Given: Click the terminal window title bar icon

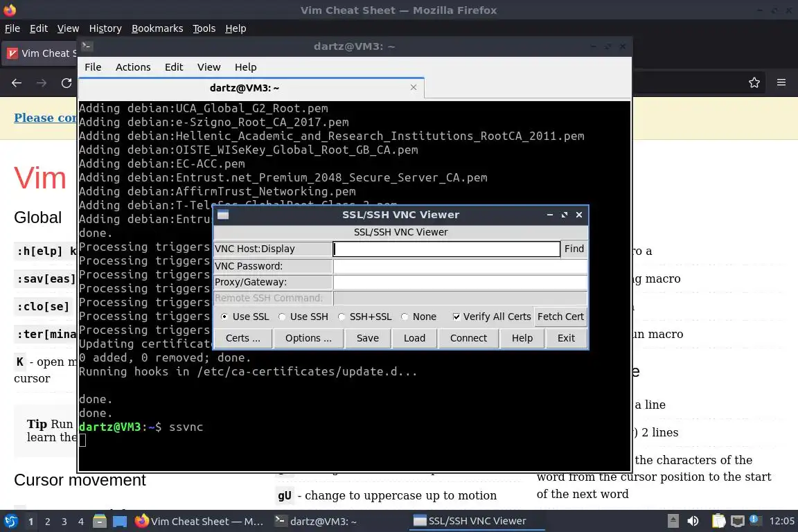Looking at the screenshot, I should point(87,46).
